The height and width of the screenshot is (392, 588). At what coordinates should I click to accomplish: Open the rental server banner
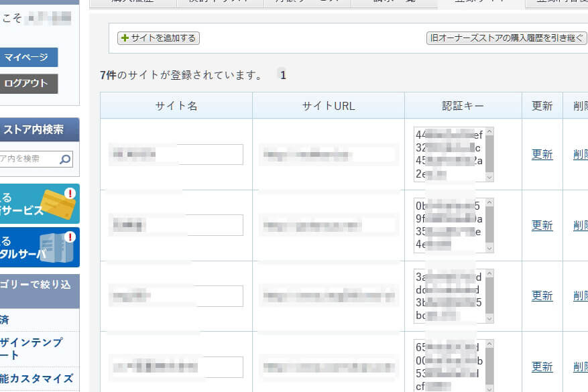tap(39, 247)
